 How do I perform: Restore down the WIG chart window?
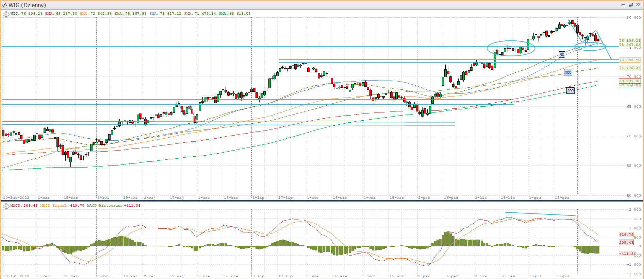(x=630, y=5)
